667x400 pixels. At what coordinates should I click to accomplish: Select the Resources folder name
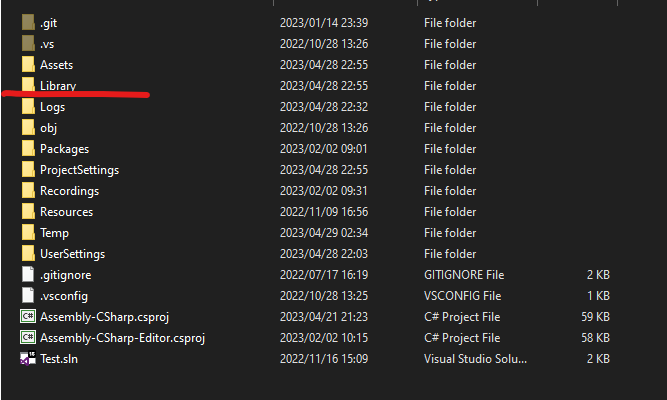pyautogui.click(x=66, y=212)
